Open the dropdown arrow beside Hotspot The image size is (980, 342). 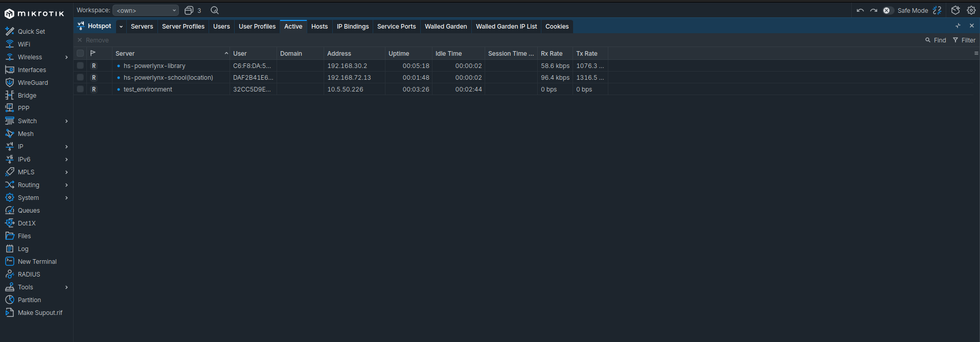pyautogui.click(x=121, y=27)
